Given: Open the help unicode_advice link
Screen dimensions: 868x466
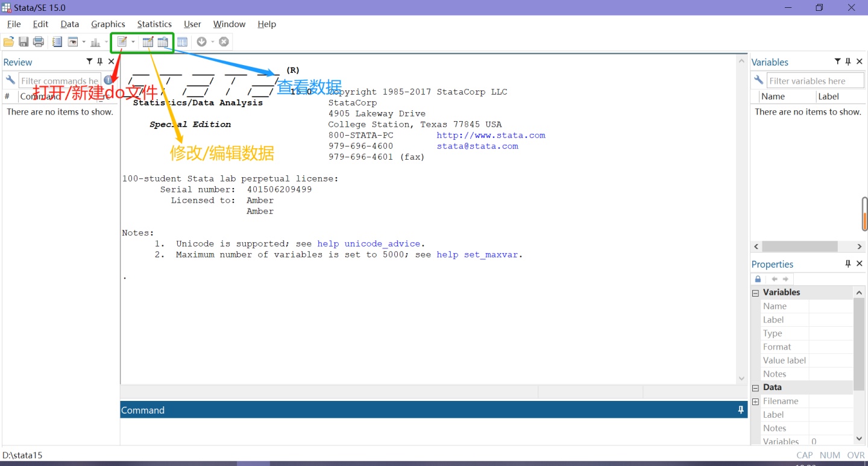Looking at the screenshot, I should [369, 244].
